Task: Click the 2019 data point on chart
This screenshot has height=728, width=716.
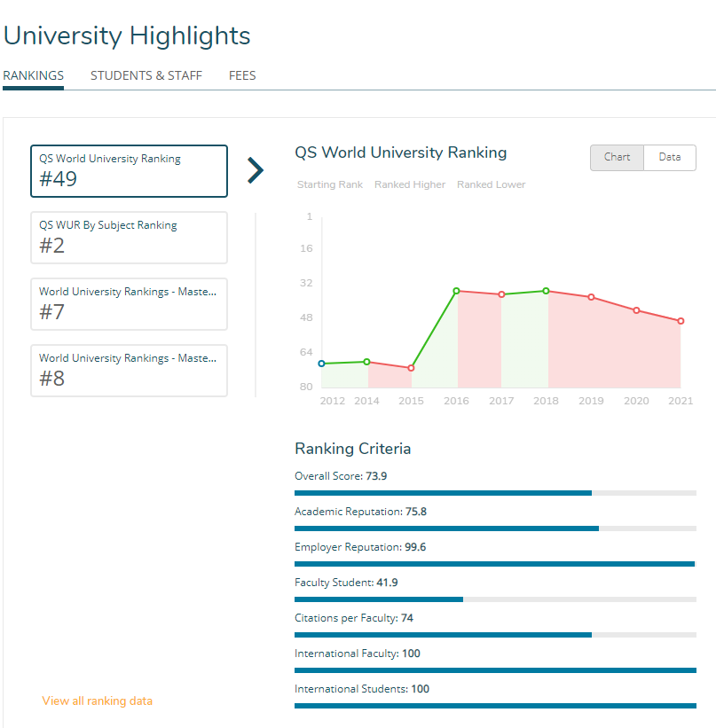Action: pyautogui.click(x=591, y=297)
